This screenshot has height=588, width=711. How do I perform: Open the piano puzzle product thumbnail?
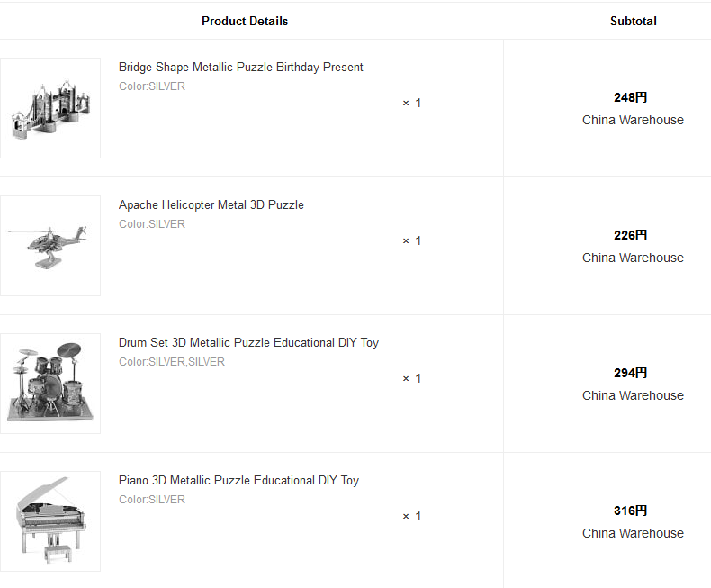(50, 521)
